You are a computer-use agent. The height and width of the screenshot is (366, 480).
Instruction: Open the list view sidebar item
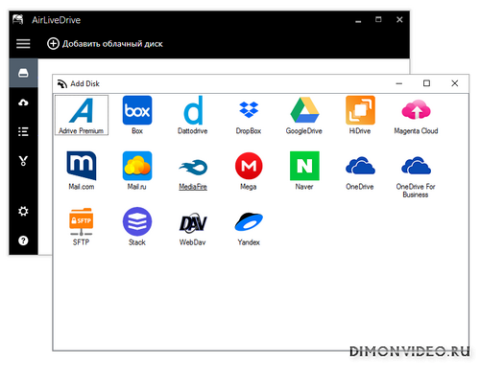click(x=23, y=132)
